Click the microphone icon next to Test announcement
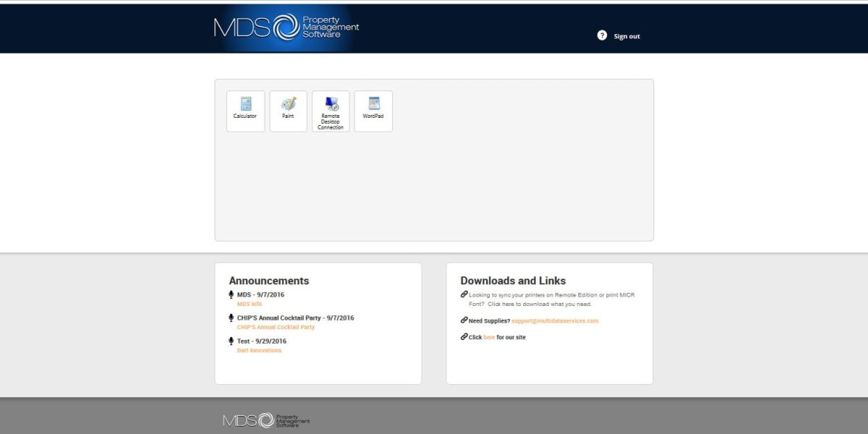Viewport: 868px width, 434px height. (x=232, y=341)
